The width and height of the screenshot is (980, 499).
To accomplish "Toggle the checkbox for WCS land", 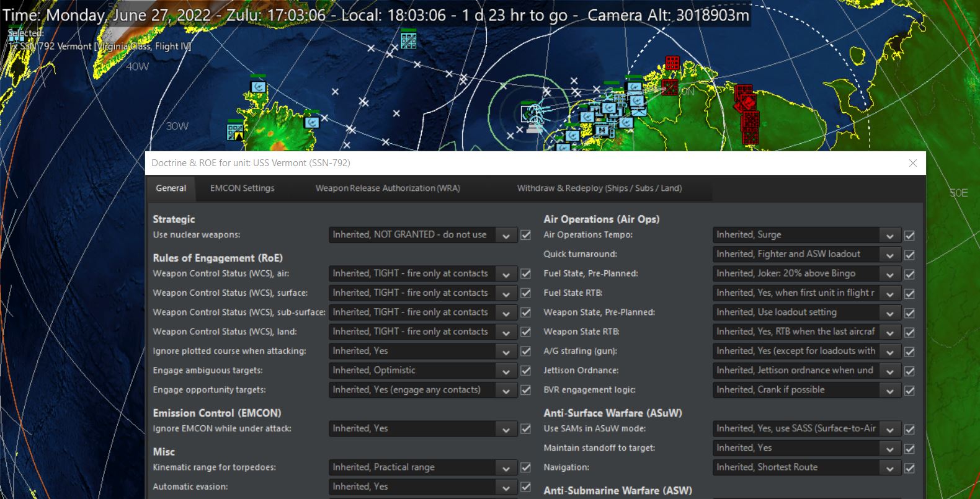I will (x=526, y=332).
